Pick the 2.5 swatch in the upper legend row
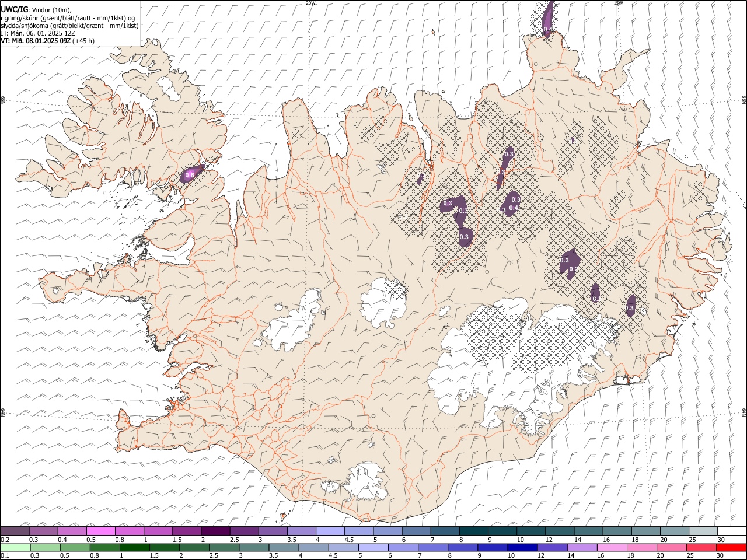 244,531
